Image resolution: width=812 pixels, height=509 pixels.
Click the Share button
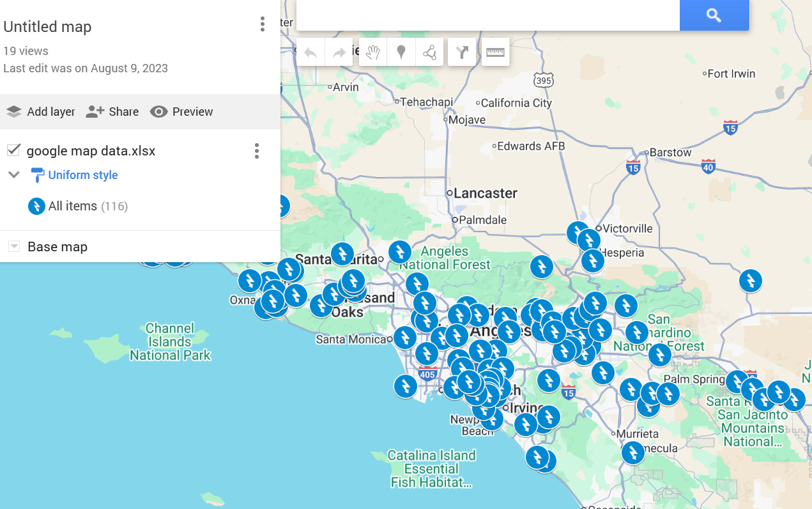coord(112,112)
